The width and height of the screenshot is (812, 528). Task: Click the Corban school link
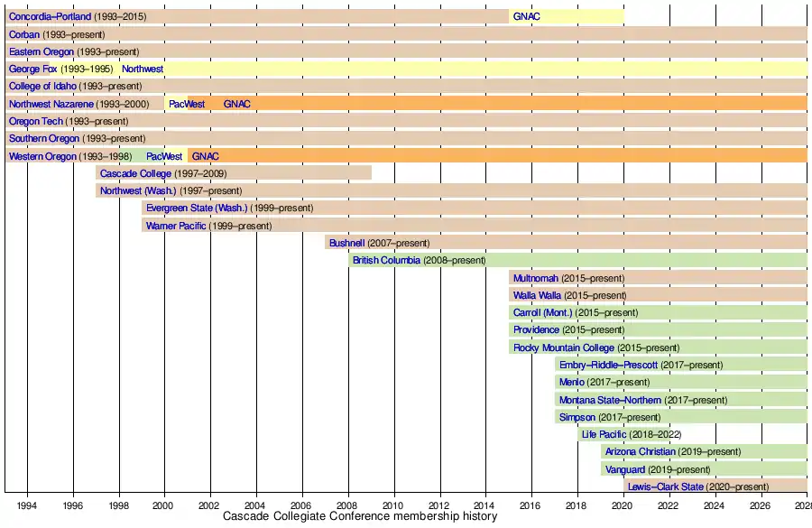coord(24,34)
